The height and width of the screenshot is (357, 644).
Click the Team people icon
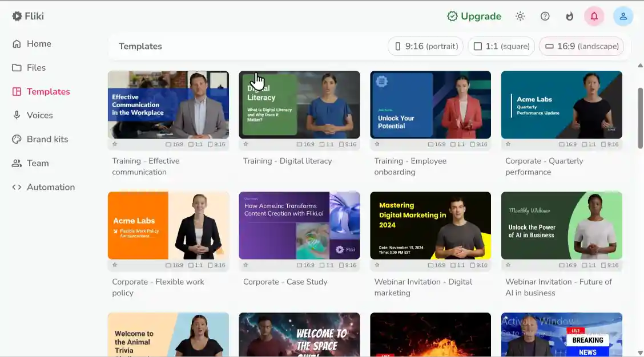coord(17,163)
